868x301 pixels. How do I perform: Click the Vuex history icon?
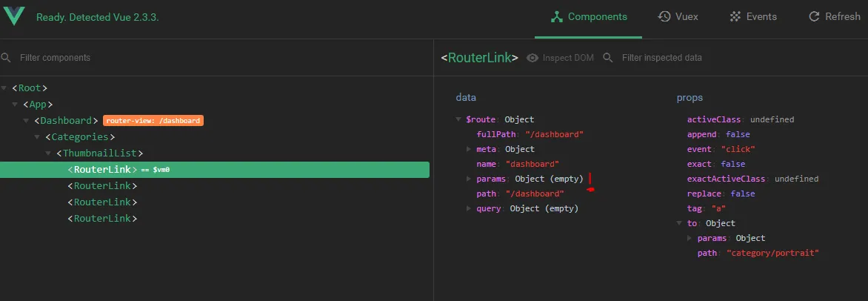pos(664,16)
